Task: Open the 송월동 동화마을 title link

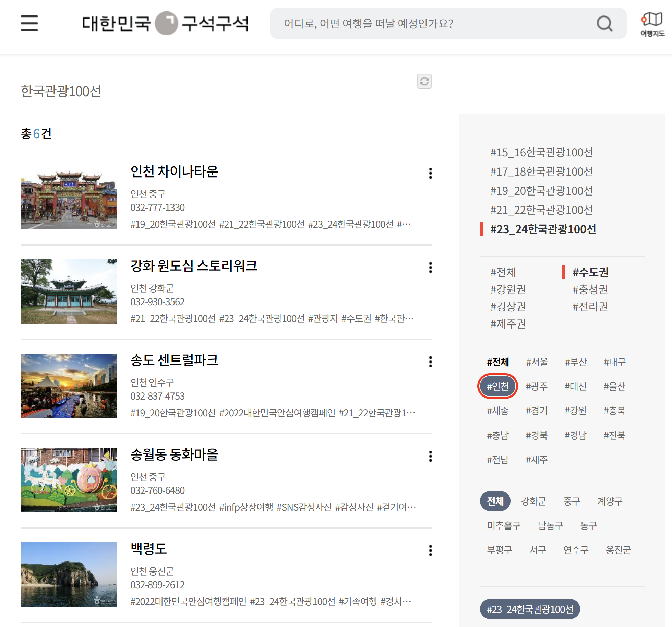Action: click(174, 454)
